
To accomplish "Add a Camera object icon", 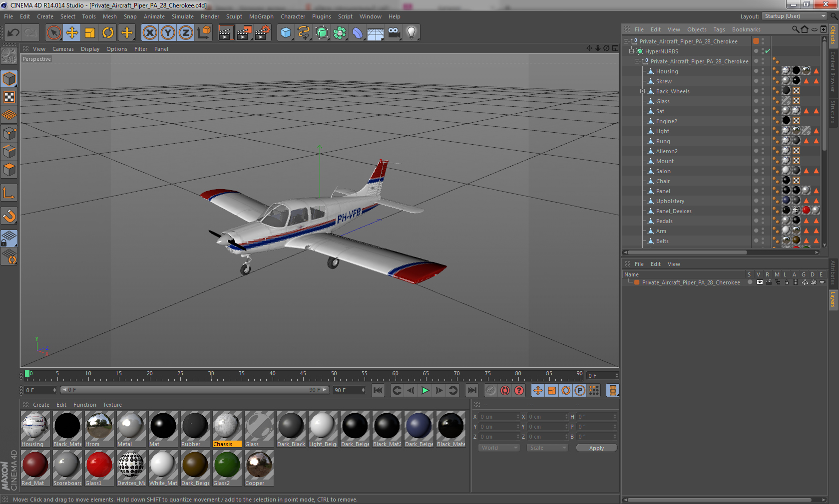I will [394, 33].
